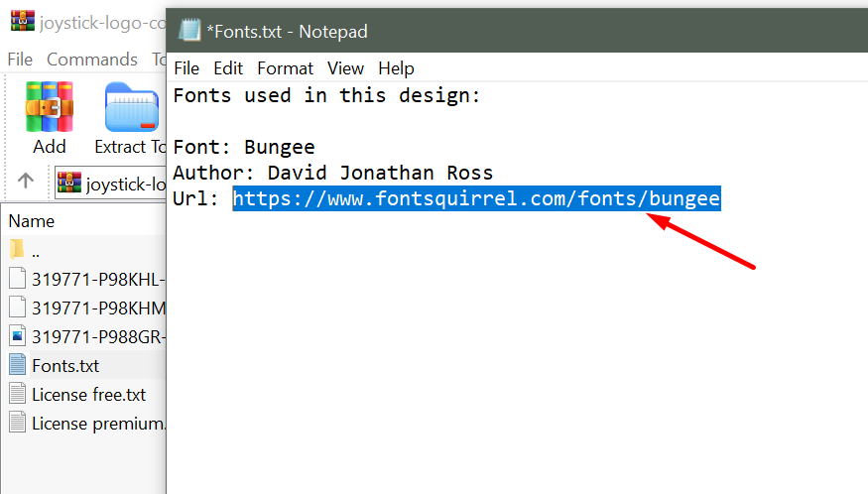The height and width of the screenshot is (494, 868).
Task: Click the file icon for 319771-P98KHL
Action: tap(17, 278)
